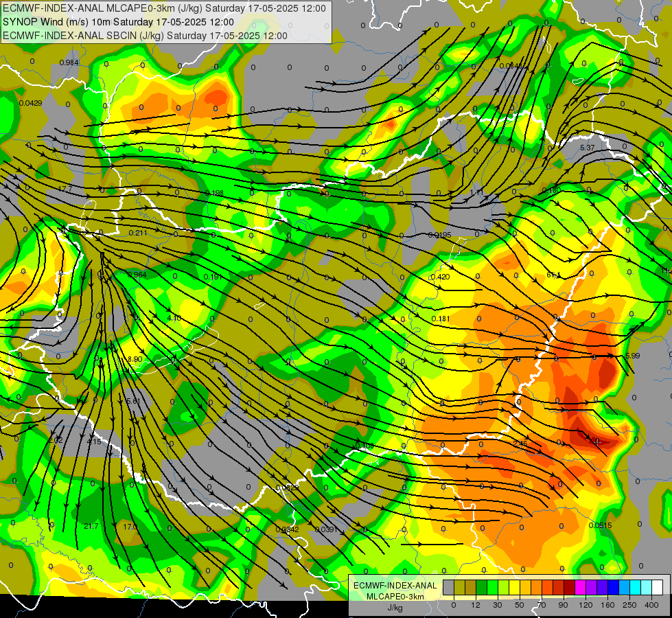
Task: Select the 'MLCAPE0-3km (J/kg)' header line
Action: pyautogui.click(x=164, y=8)
